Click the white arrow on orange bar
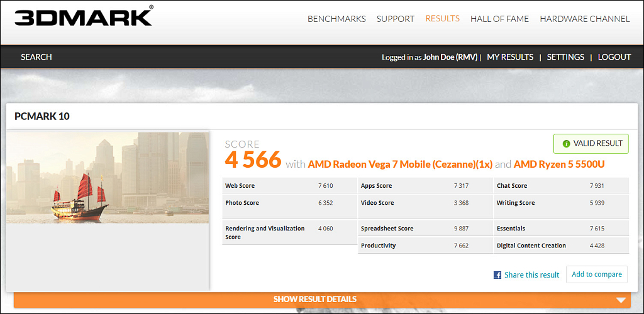This screenshot has height=314, width=644. (621, 300)
